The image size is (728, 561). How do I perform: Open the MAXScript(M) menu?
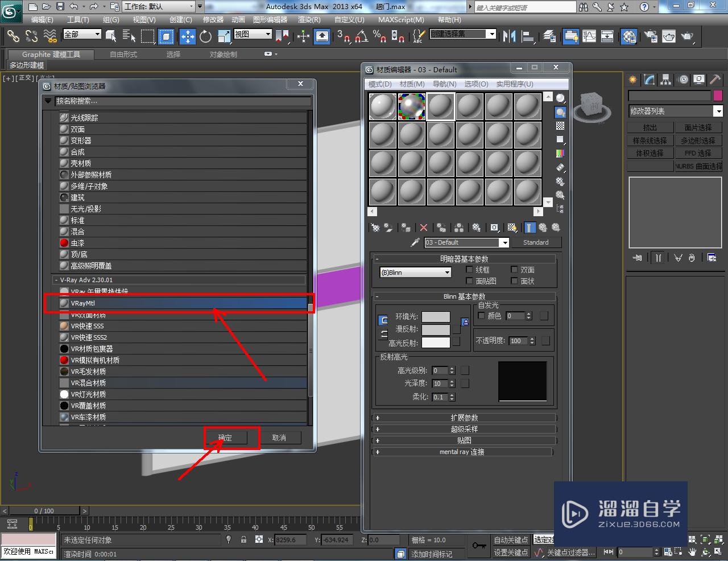[400, 19]
